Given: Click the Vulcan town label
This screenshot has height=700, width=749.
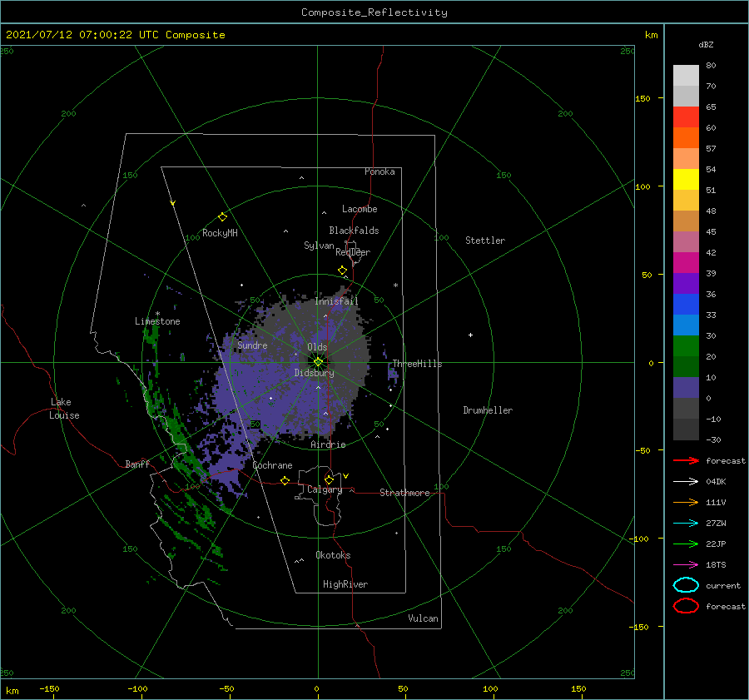Looking at the screenshot, I should pos(423,618).
